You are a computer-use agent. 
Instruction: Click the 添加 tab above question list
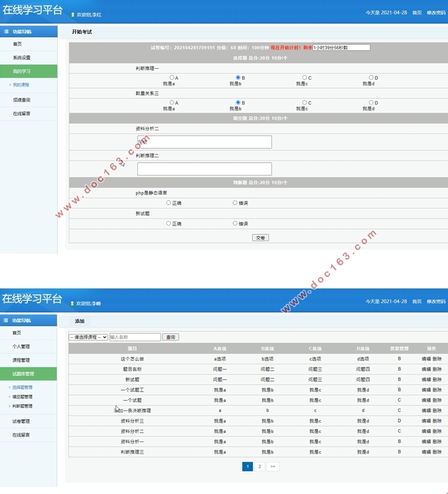point(80,321)
